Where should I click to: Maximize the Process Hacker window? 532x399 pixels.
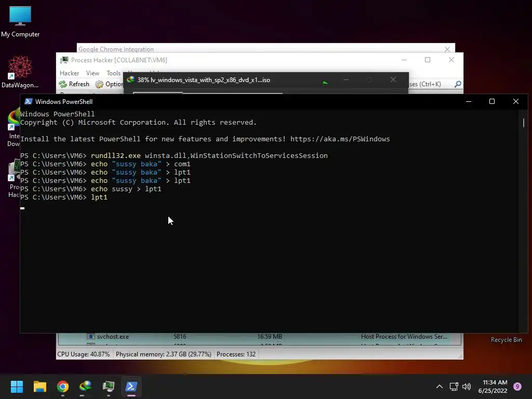428,60
